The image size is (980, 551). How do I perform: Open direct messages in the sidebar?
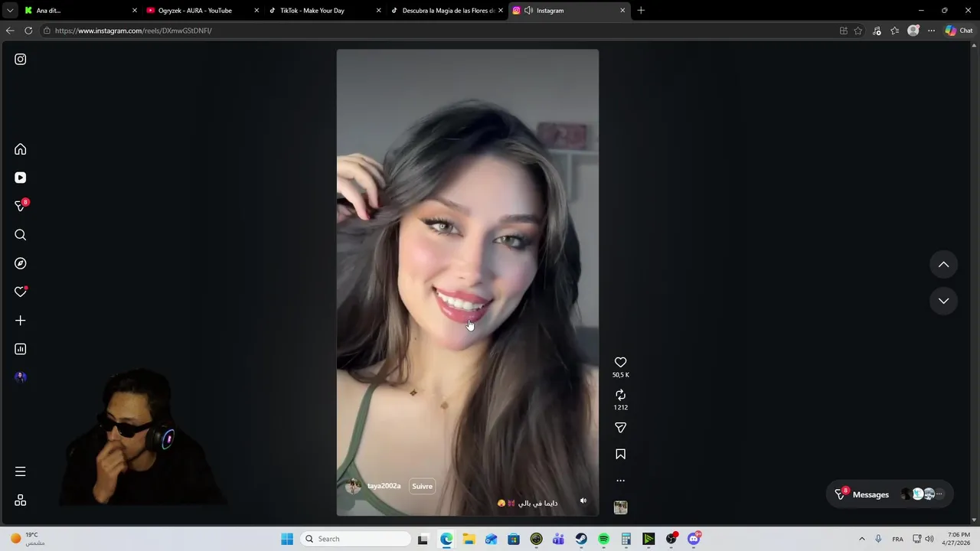point(21,206)
